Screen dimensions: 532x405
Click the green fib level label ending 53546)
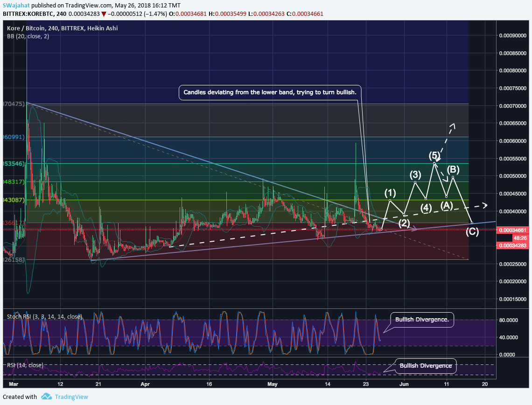tap(14, 163)
